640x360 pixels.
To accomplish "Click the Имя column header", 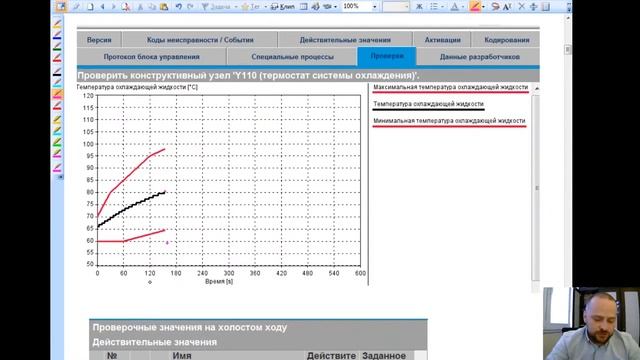I will click(182, 356).
